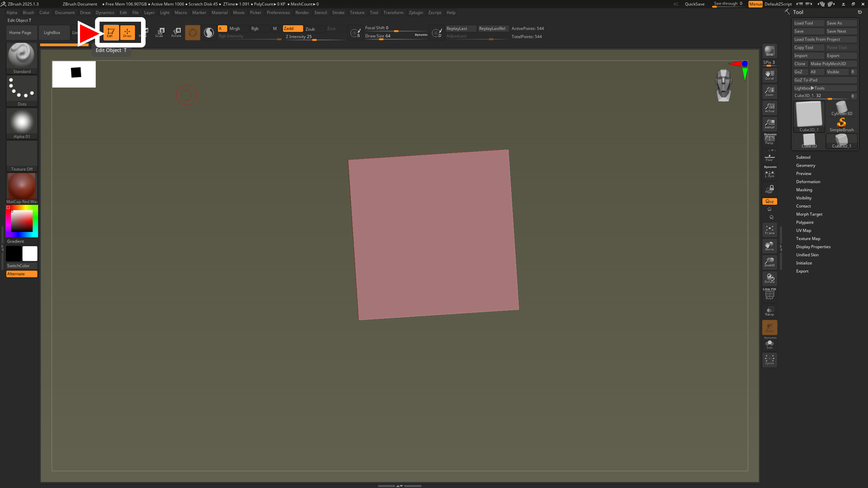This screenshot has height=488, width=868.
Task: Expand the Geometry section
Action: pyautogui.click(x=805, y=165)
